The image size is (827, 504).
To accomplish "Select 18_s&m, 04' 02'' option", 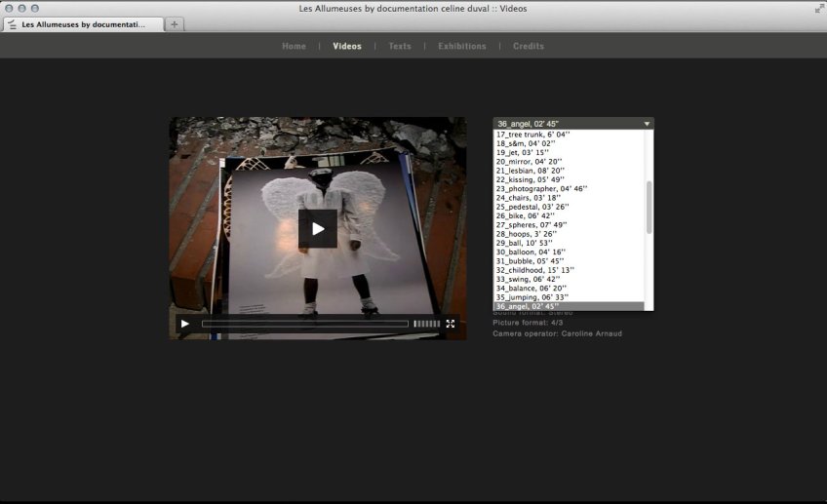I will point(569,143).
